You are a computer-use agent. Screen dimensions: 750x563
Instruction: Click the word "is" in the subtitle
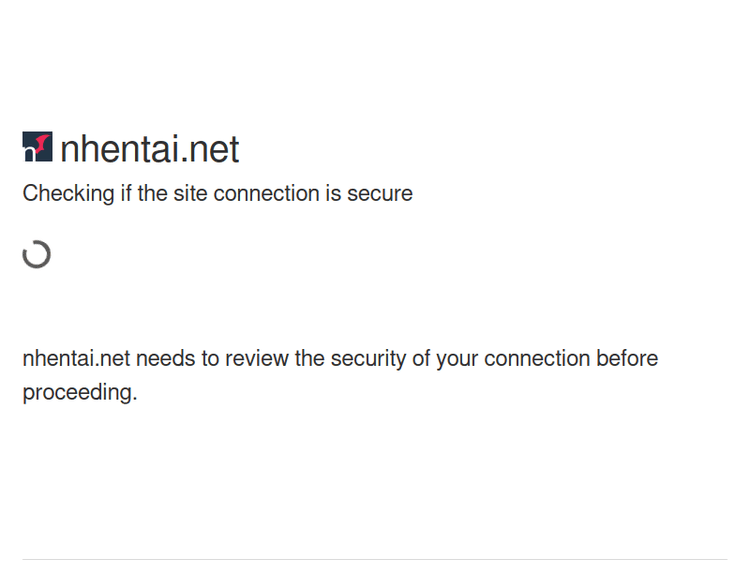333,194
